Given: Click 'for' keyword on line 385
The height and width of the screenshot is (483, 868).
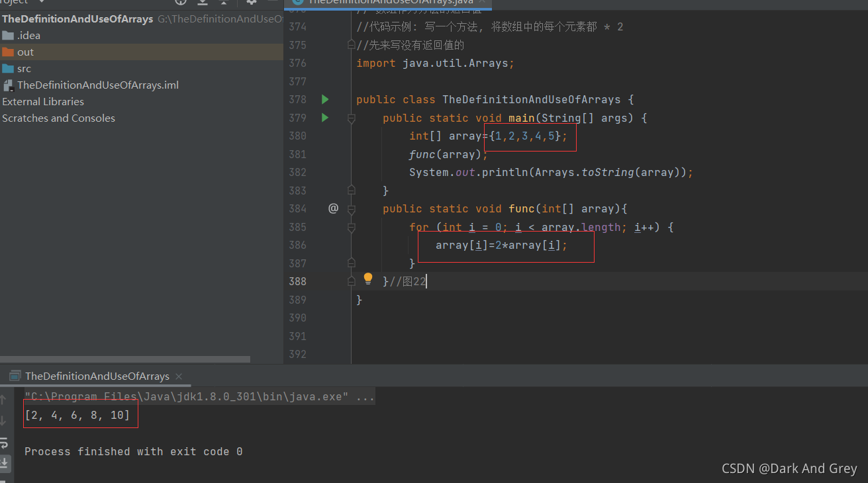Looking at the screenshot, I should [x=419, y=227].
